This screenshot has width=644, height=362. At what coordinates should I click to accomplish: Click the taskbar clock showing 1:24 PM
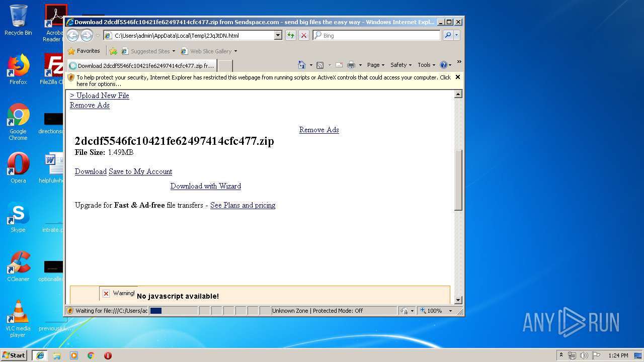618,355
